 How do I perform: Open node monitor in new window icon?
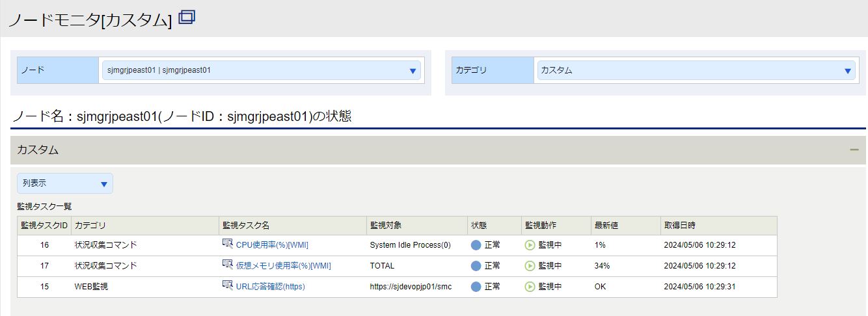[x=187, y=18]
